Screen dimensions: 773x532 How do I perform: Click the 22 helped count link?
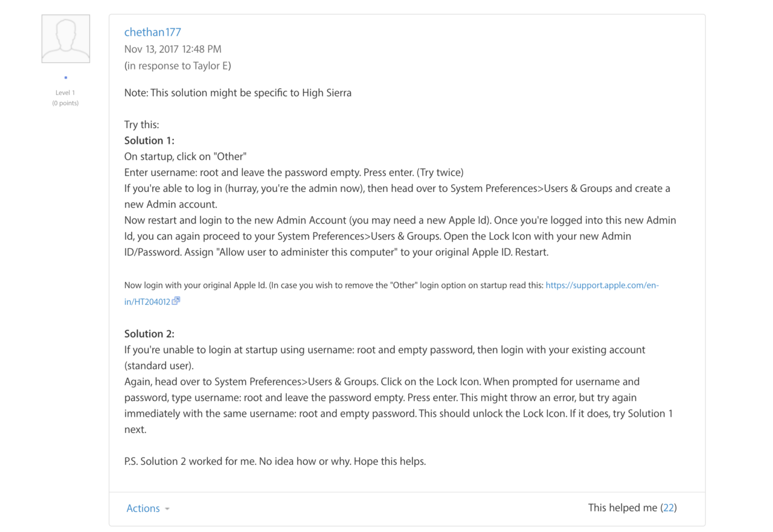(x=669, y=508)
